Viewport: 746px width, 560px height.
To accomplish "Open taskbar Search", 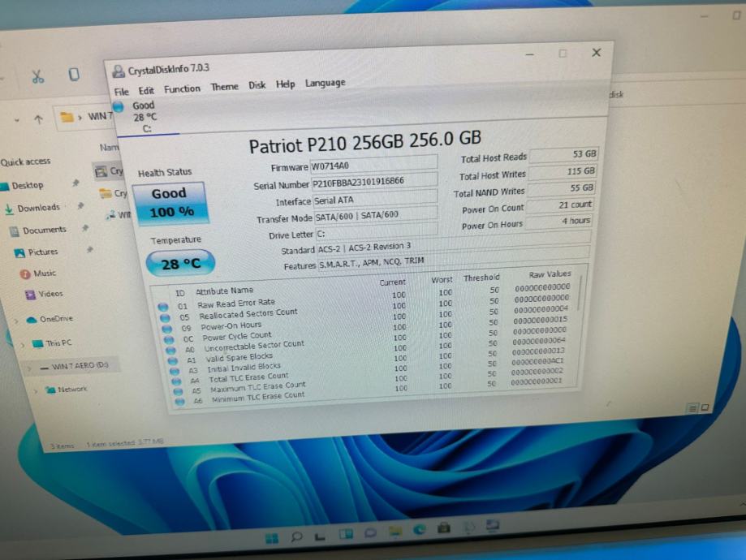I will point(297,536).
